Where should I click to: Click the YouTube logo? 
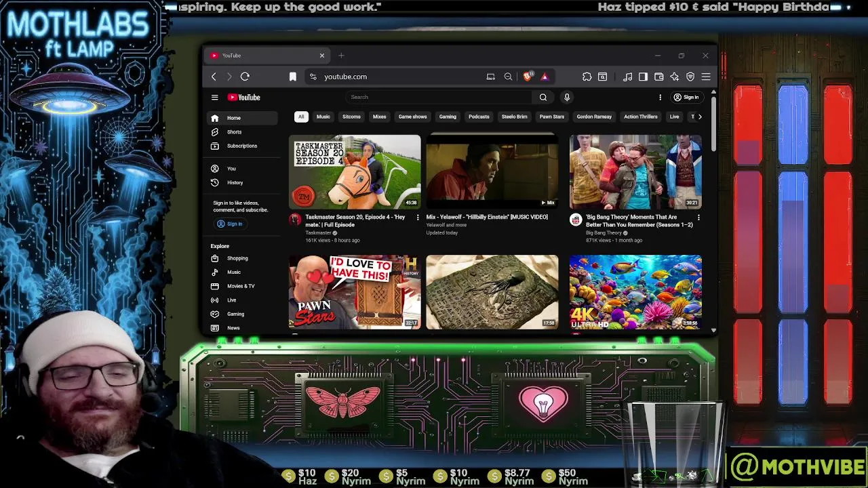[x=244, y=97]
